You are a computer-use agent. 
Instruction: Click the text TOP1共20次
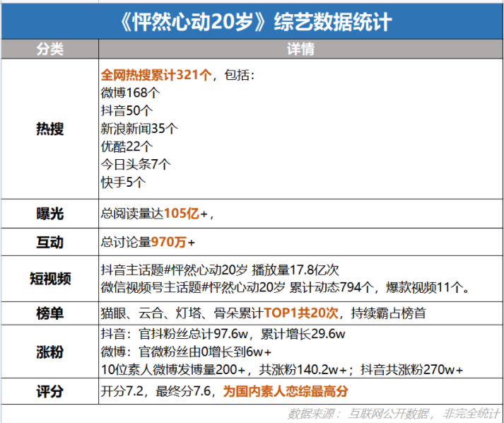pos(301,313)
